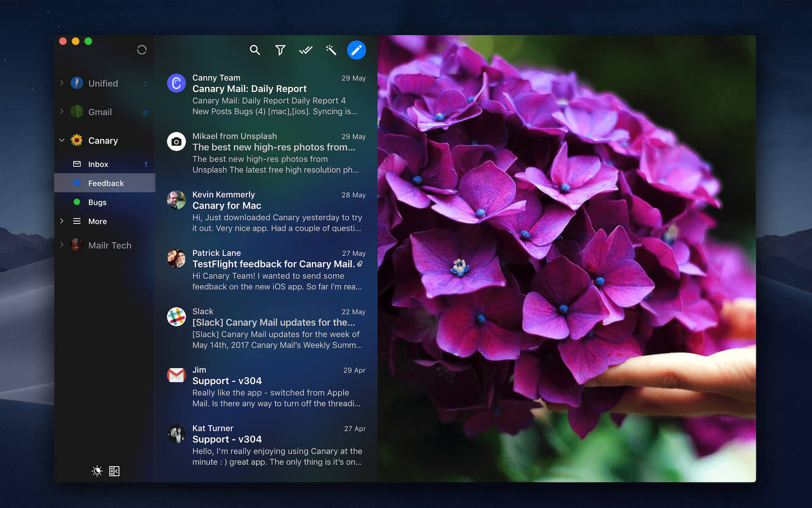
Task: Click the Unified account feather avatar
Action: [x=77, y=83]
